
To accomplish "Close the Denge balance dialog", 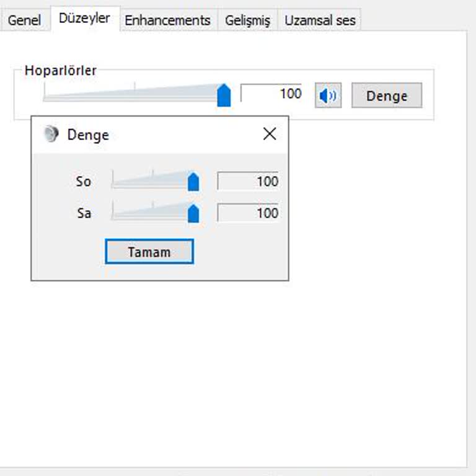I will 270,134.
